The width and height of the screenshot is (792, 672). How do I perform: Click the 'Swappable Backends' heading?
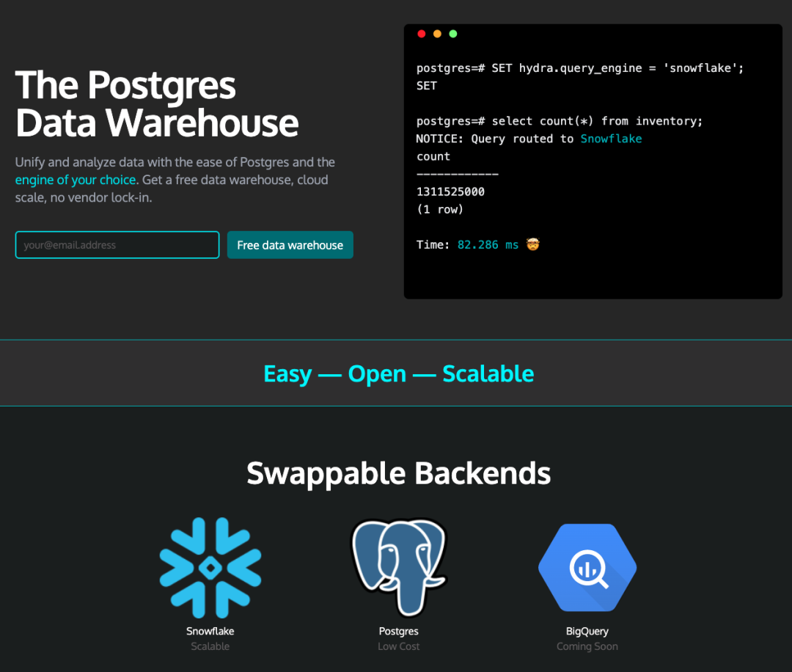click(398, 473)
